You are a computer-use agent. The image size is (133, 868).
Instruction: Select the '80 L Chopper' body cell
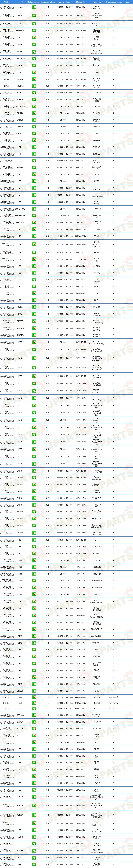coord(97,280)
